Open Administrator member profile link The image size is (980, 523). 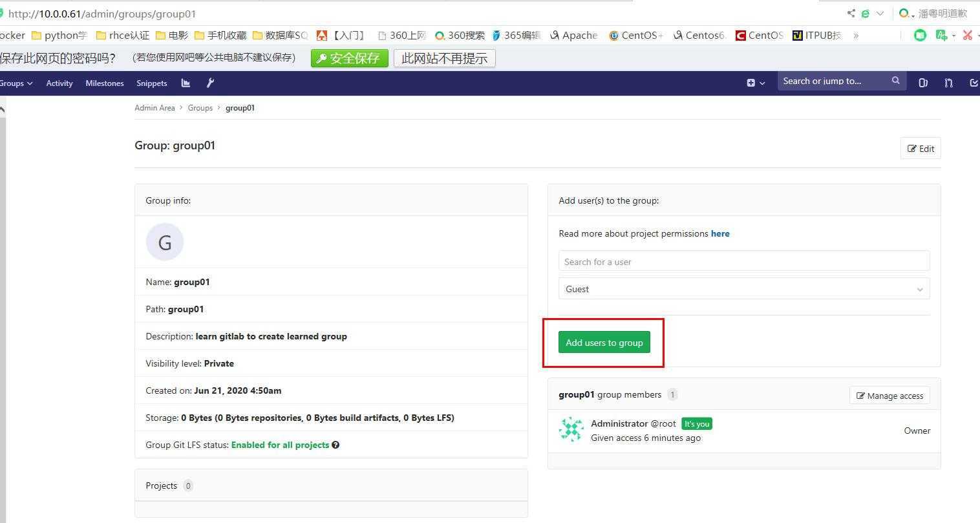(x=619, y=423)
